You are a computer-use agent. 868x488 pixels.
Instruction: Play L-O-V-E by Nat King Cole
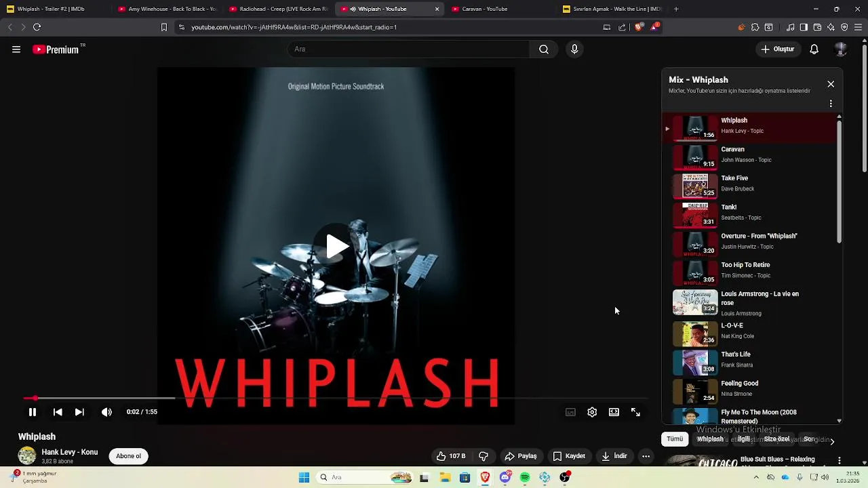tap(750, 333)
